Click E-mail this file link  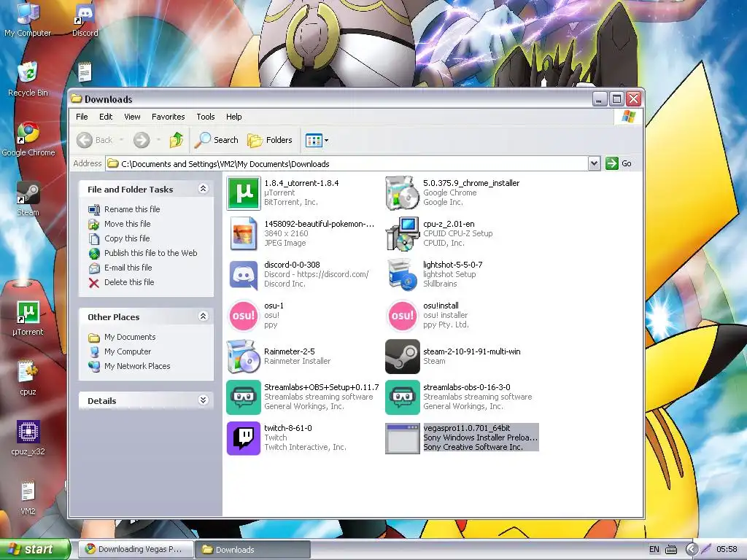[128, 268]
